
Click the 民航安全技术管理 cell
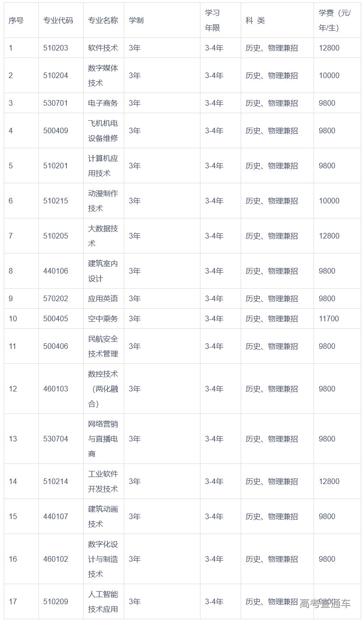[103, 346]
